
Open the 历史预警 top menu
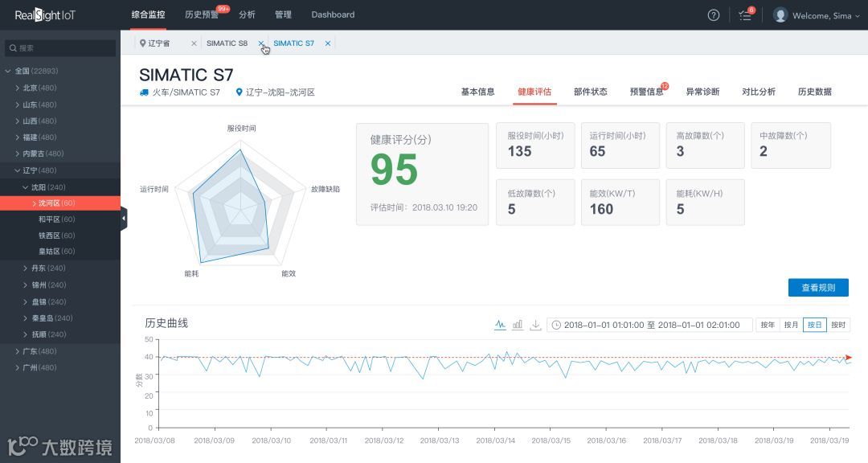202,14
